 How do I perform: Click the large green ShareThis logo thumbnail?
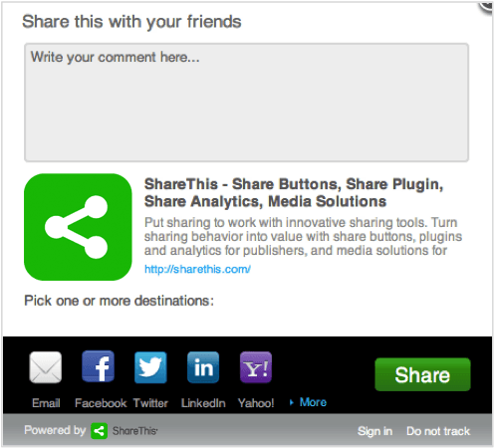[x=78, y=227]
